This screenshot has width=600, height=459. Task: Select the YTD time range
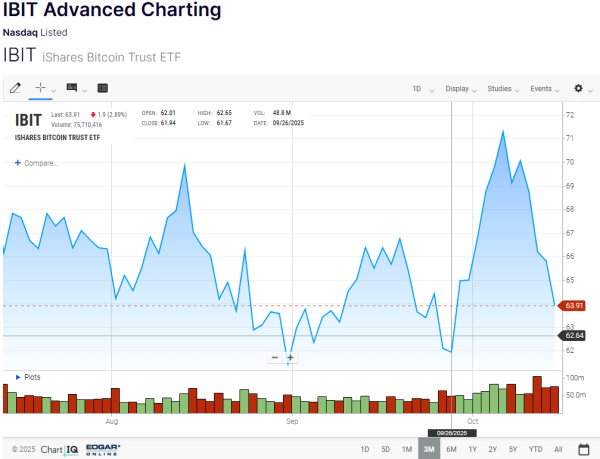[535, 450]
